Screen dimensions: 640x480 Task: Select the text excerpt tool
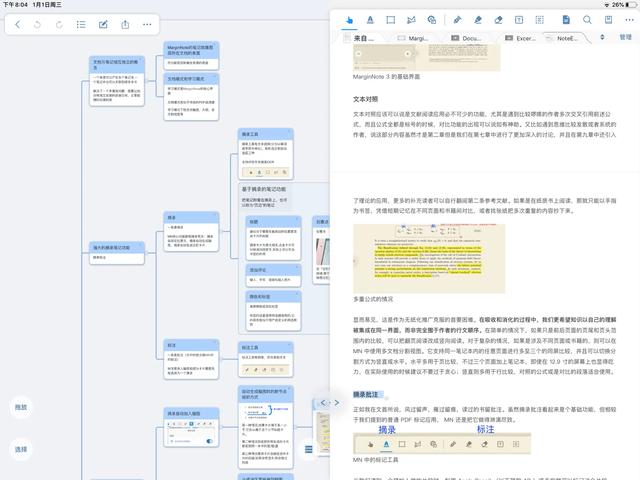pyautogui.click(x=370, y=20)
